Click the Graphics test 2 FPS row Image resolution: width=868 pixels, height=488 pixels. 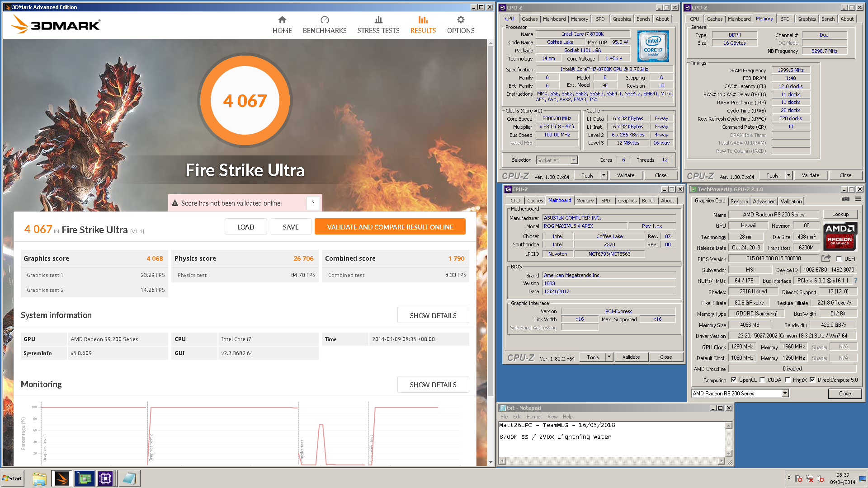(94, 290)
